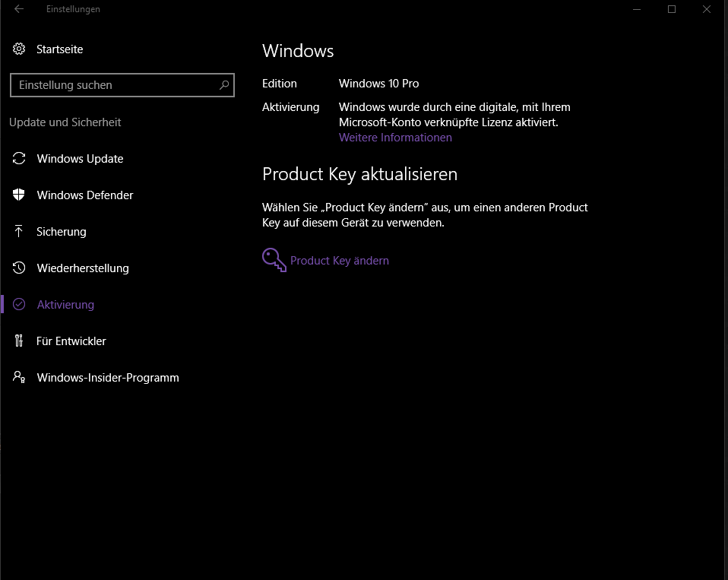Click the Aktivierung label beside the license status

290,107
